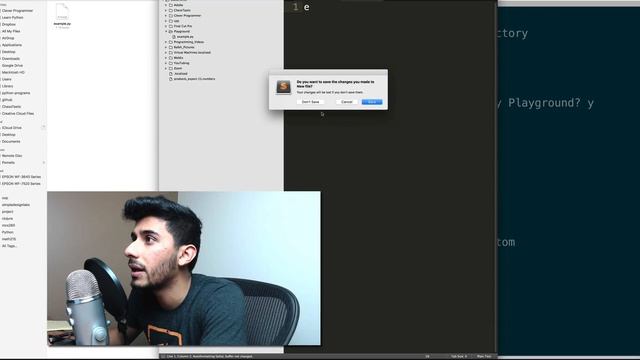Select EPSON WF-3640 Series in Finder sidebar
The width and height of the screenshot is (640, 360).
(x=21, y=177)
